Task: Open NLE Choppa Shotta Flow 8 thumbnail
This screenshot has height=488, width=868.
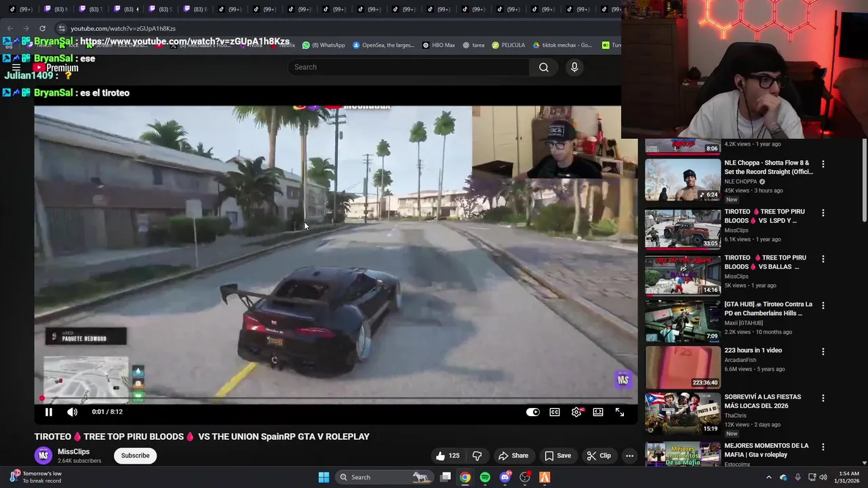Action: 683,180
